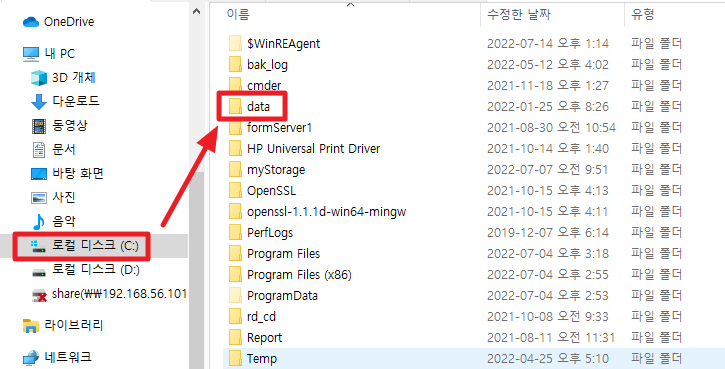Click date 2022-07-07 오전 9:51
Image resolution: width=725 pixels, height=369 pixels.
click(547, 170)
